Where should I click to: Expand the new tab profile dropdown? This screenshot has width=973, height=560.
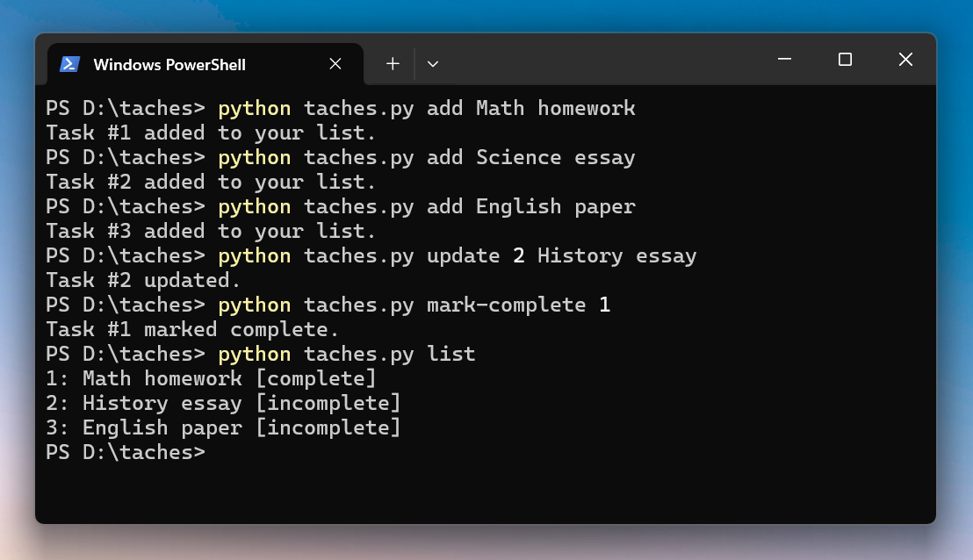coord(433,64)
